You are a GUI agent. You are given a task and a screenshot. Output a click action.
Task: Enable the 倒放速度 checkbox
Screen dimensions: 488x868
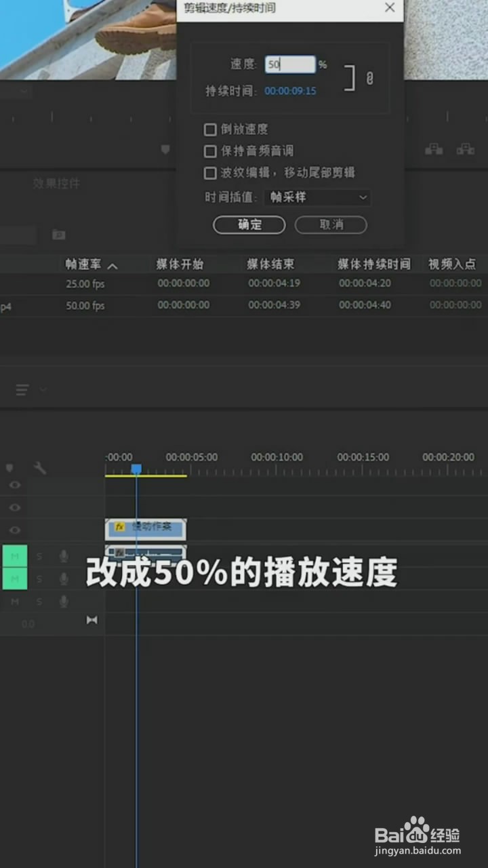pos(210,129)
